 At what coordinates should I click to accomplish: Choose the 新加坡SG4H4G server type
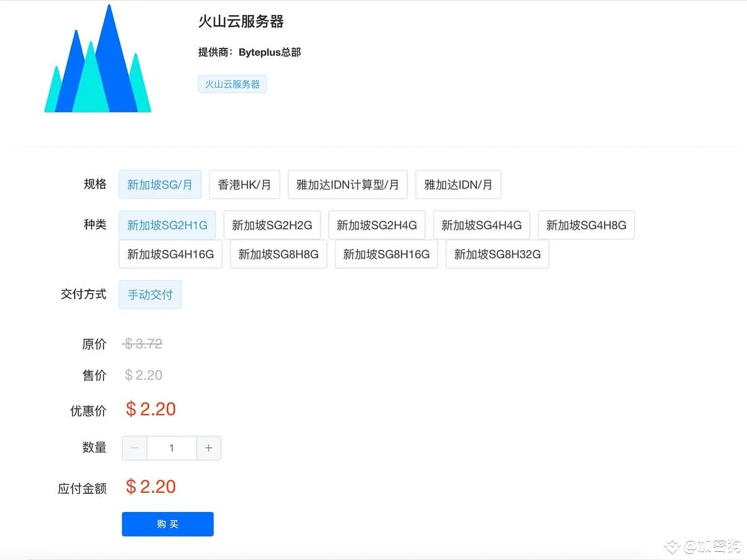(x=481, y=225)
